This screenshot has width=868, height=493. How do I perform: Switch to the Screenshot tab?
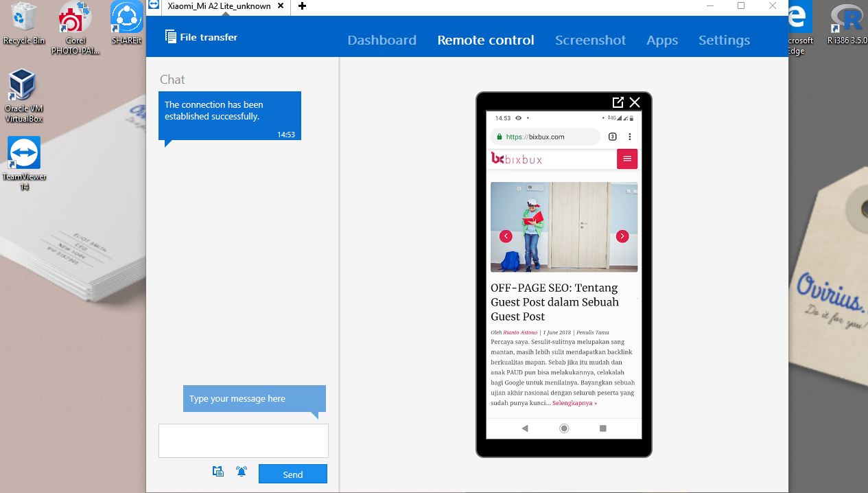(590, 40)
